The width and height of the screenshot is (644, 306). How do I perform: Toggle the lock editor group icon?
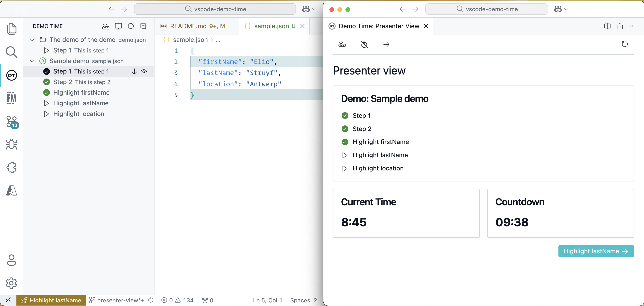click(x=620, y=26)
